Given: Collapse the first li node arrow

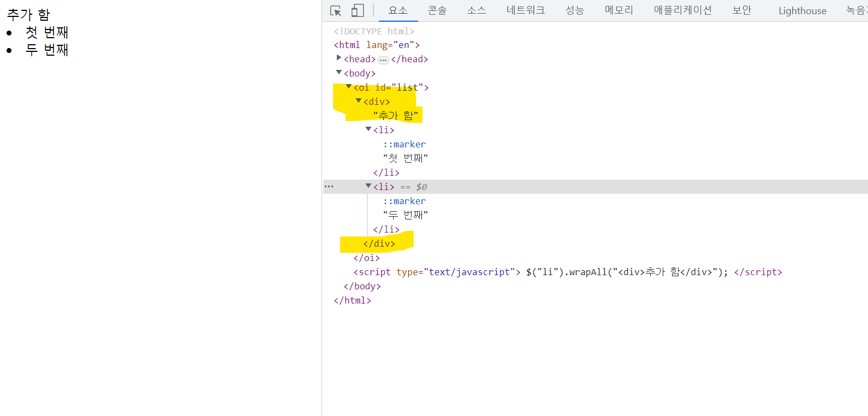Looking at the screenshot, I should point(368,129).
